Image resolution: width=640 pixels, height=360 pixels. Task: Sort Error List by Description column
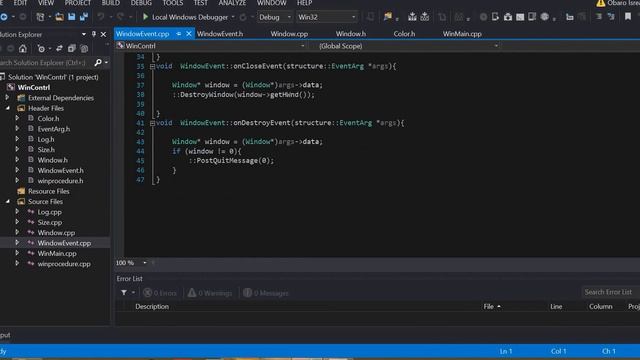coord(152,307)
